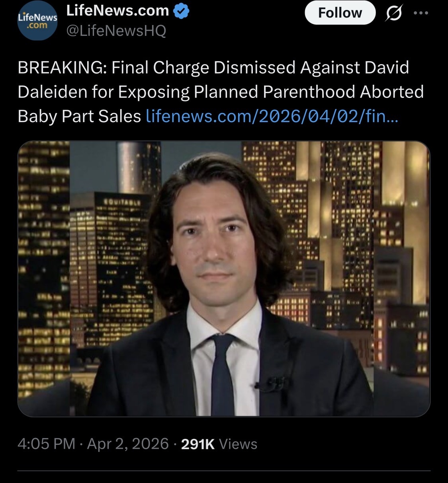Click the words 'Planned Parenthood Aborted' in tweet

309,92
